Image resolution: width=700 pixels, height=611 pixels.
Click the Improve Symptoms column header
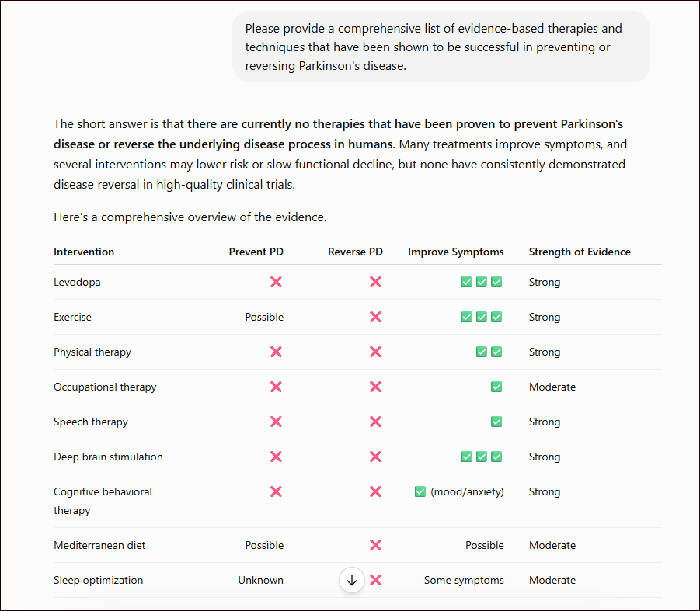(456, 252)
